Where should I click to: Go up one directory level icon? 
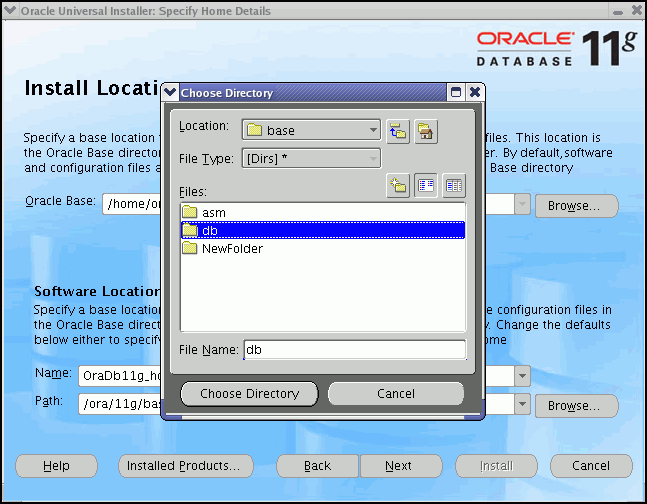pos(398,132)
